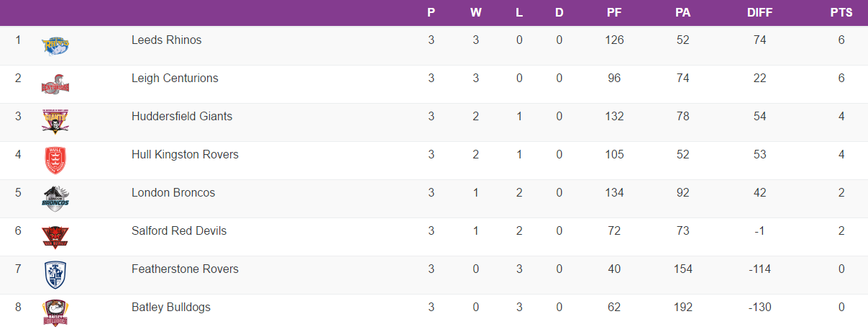
Task: Open the Huddersfield Giants team name
Action: [182, 117]
